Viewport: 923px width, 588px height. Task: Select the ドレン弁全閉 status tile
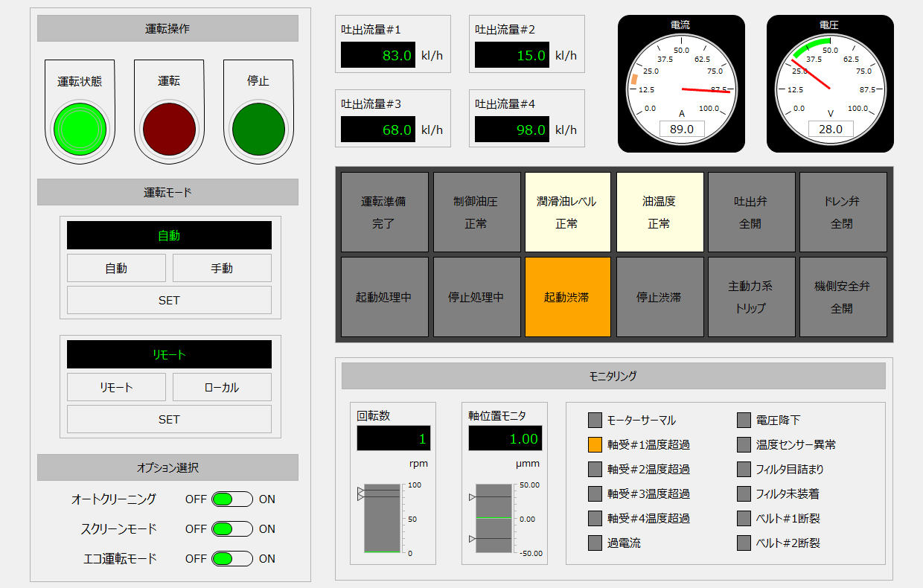[843, 211]
